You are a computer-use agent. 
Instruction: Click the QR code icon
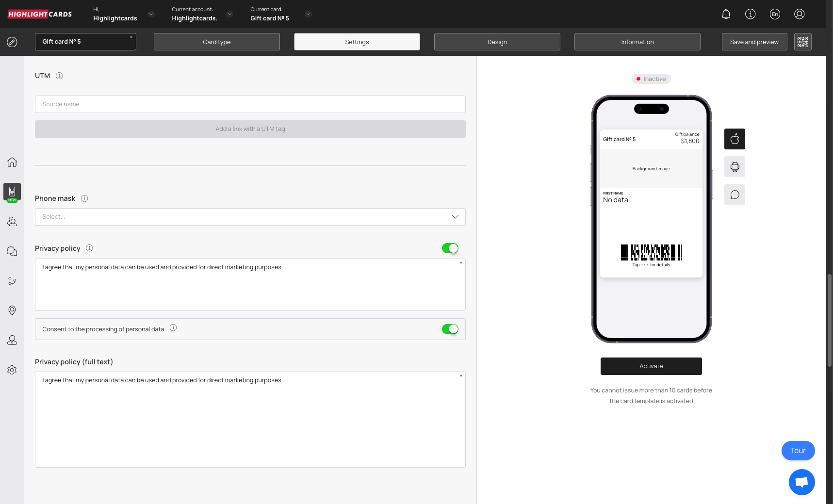click(x=802, y=42)
